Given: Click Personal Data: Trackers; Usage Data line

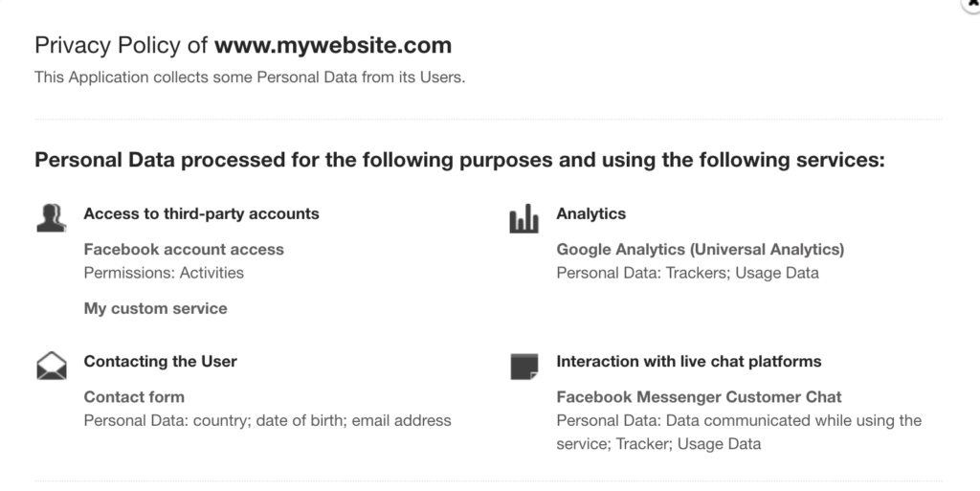Looking at the screenshot, I should click(x=687, y=273).
